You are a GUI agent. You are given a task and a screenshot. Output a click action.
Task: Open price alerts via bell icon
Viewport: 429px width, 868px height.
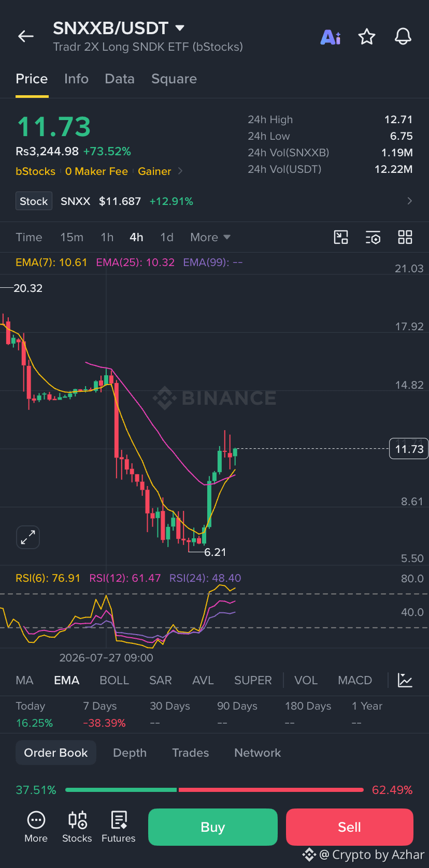tap(403, 37)
